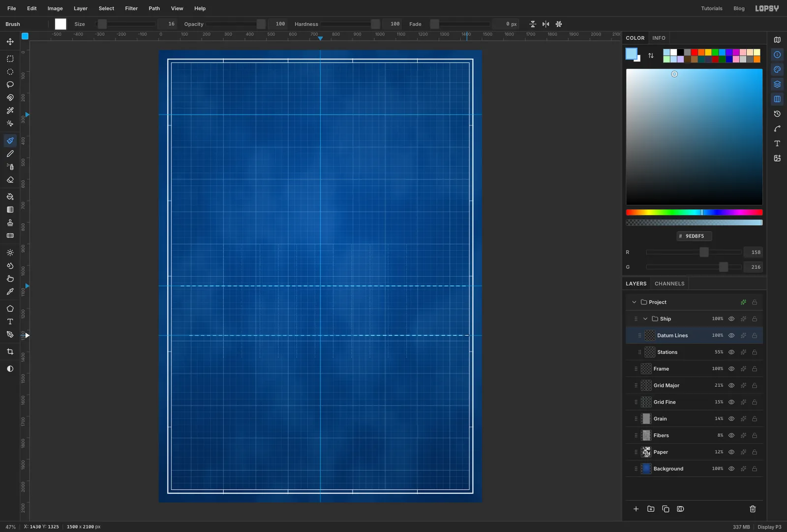Activate the Text tool in the left toolbar
The height and width of the screenshot is (532, 787).
[10, 322]
